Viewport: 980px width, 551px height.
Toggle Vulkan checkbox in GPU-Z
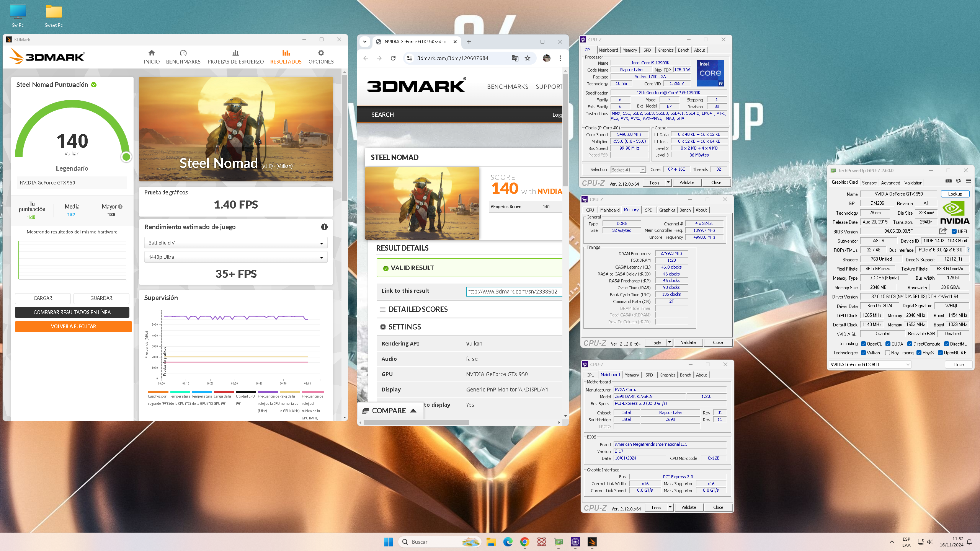[864, 352]
